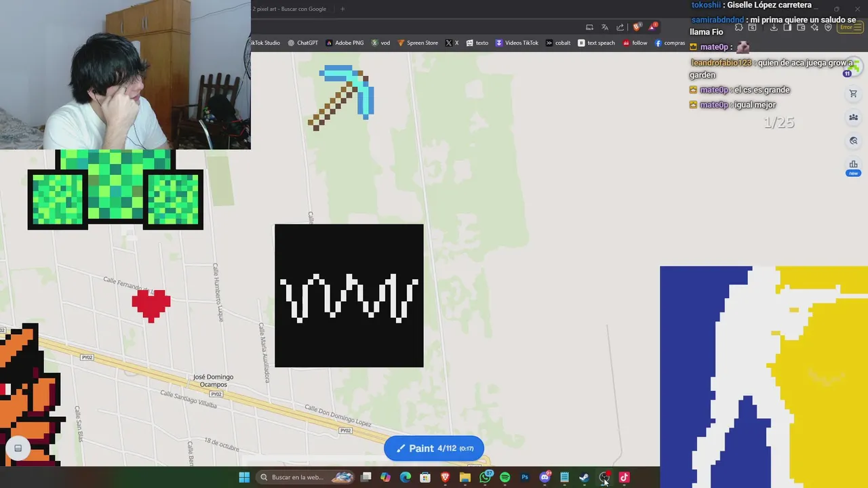Open the ChatGPT bookmark
Screen dimensions: 868x488
302,43
